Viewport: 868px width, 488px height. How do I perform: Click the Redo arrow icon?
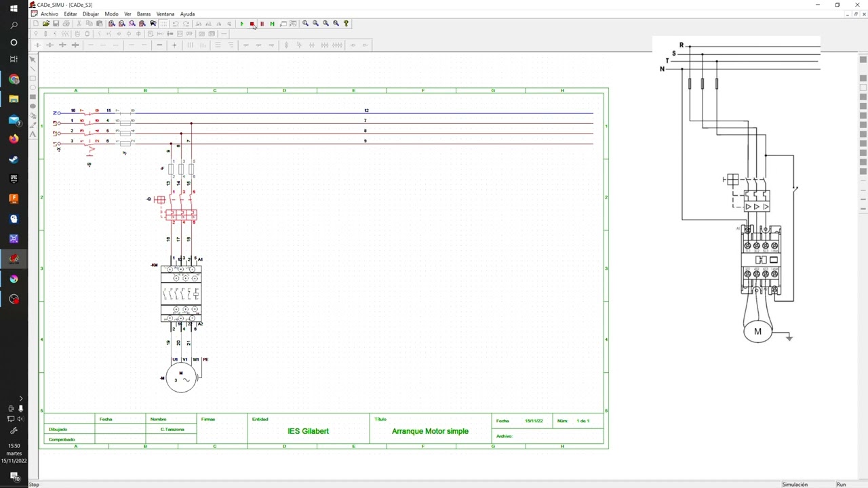tap(186, 24)
